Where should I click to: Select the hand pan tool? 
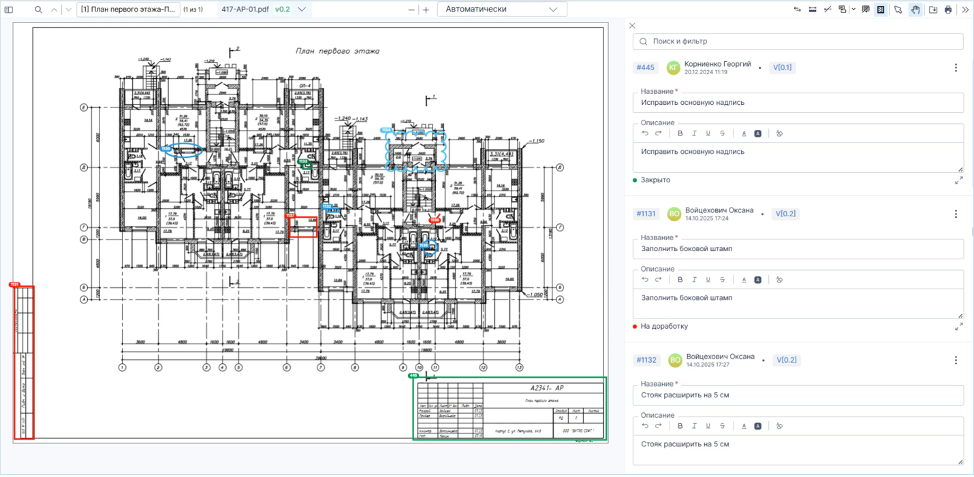point(914,9)
